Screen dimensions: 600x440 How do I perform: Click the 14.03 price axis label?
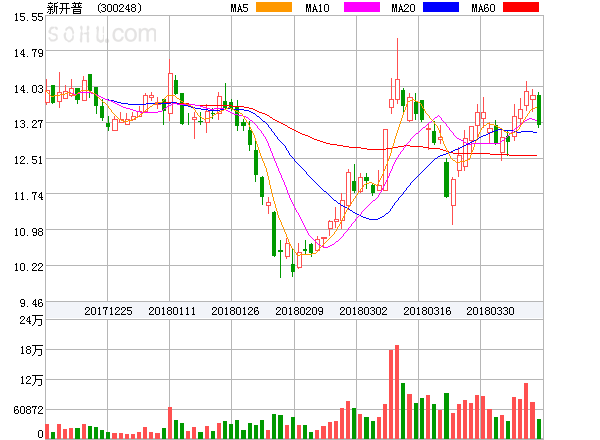click(x=29, y=89)
